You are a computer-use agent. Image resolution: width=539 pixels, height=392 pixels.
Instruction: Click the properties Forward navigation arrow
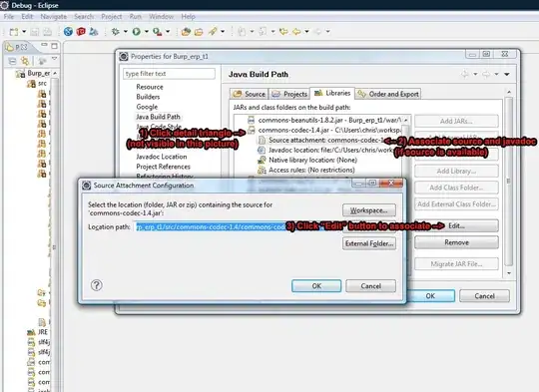(486, 74)
